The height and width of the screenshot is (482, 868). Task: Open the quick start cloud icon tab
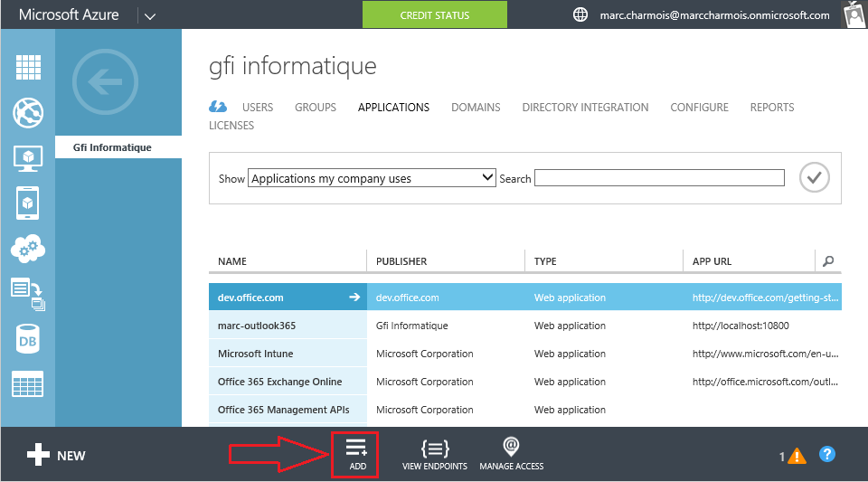tap(218, 107)
